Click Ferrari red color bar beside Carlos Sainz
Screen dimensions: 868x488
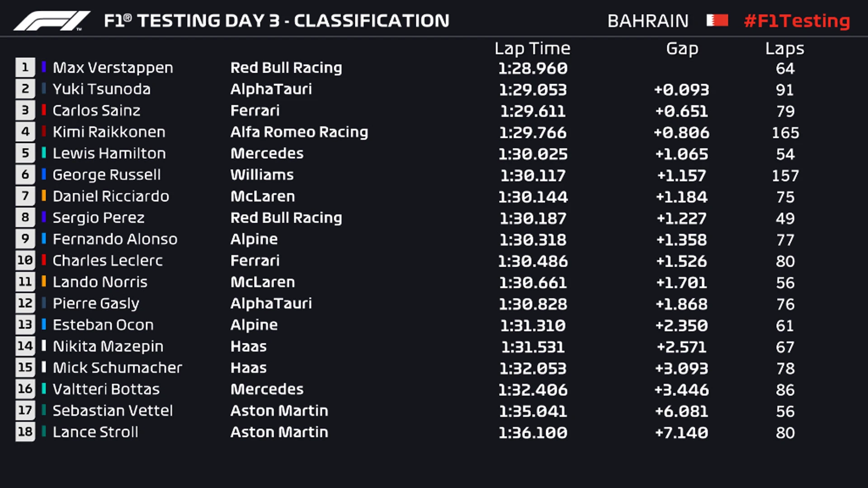pos(44,110)
